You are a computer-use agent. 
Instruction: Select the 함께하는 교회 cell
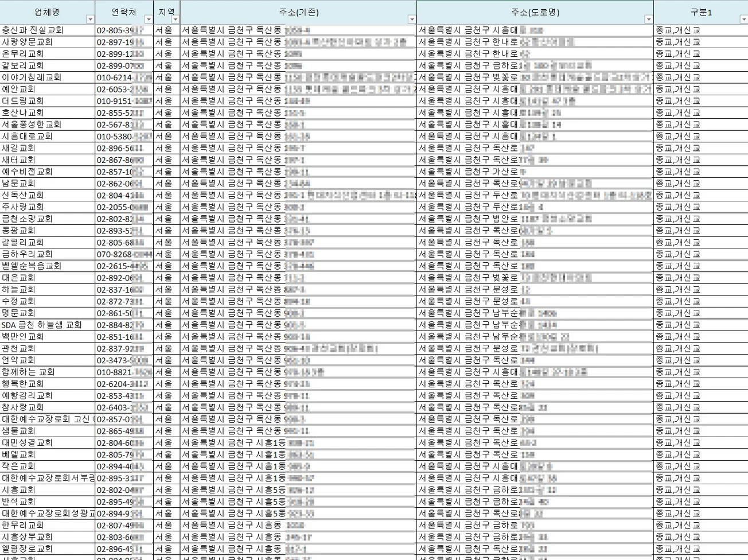[48, 372]
